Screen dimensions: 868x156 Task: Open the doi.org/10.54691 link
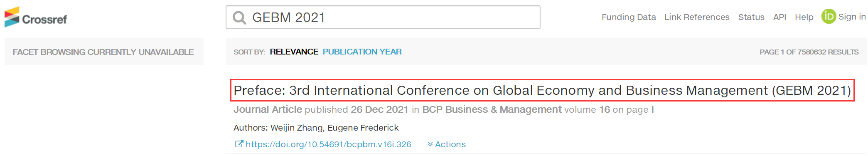[328, 144]
